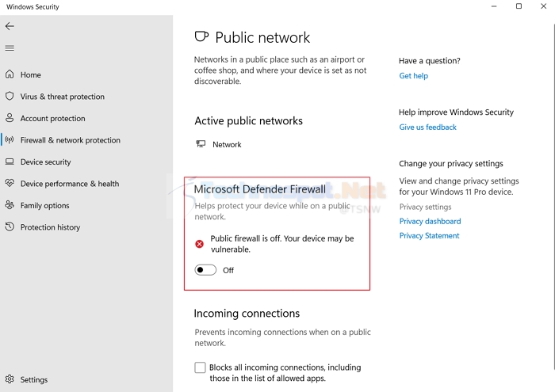Screen dimensions: 555x392
Task: Click the vertical scrollbar on the right
Action: click(x=553, y=196)
